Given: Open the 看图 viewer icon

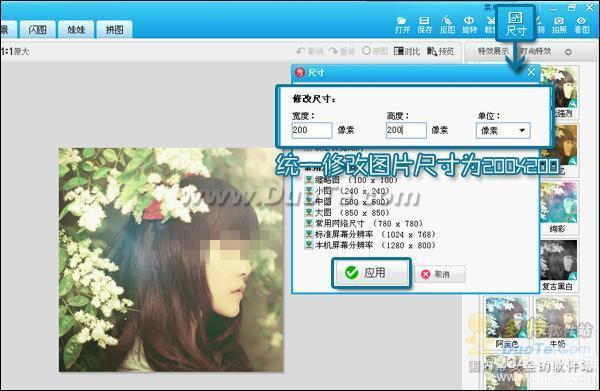Looking at the screenshot, I should 582,25.
